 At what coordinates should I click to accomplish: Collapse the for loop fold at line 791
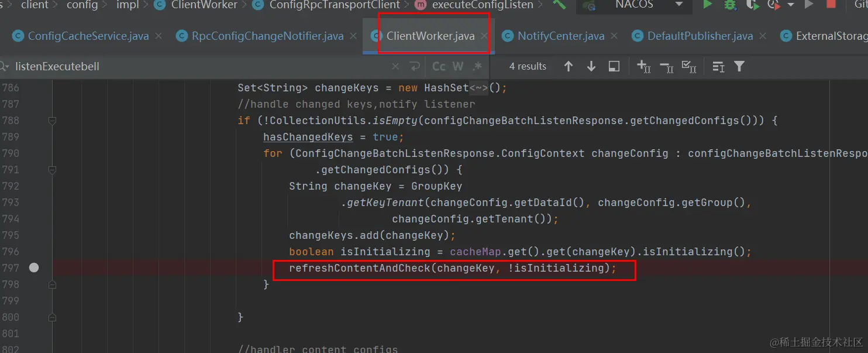tap(52, 170)
